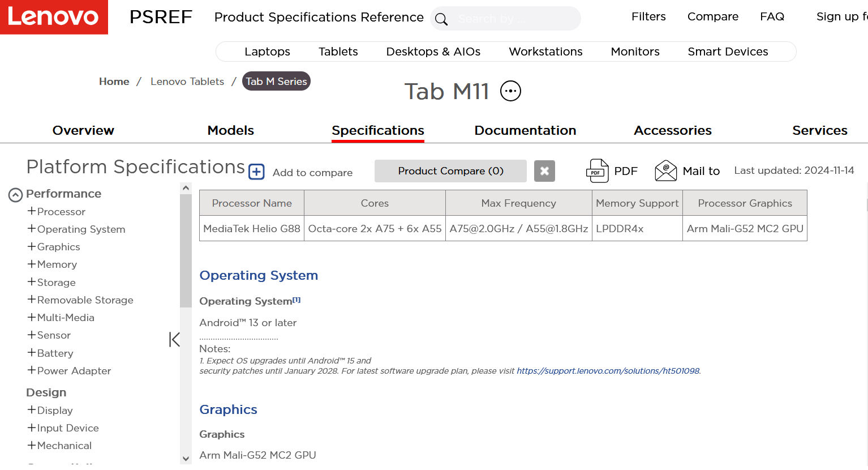The height and width of the screenshot is (470, 868).
Task: Open the Laptops category menu
Action: click(267, 52)
